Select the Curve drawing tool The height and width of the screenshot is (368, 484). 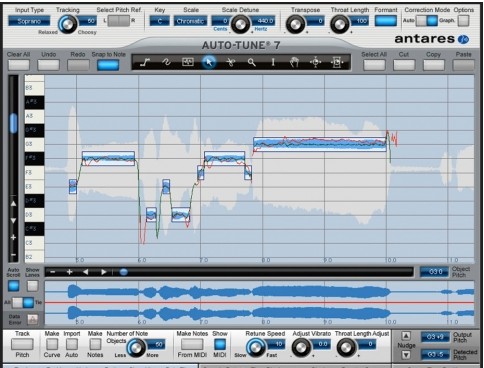(x=166, y=62)
